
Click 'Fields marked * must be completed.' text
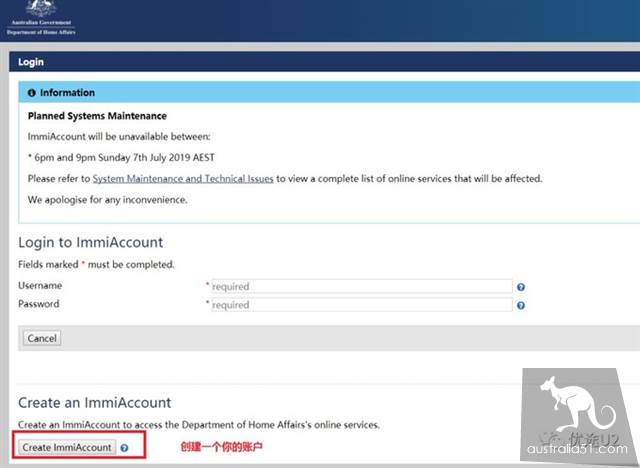click(96, 264)
